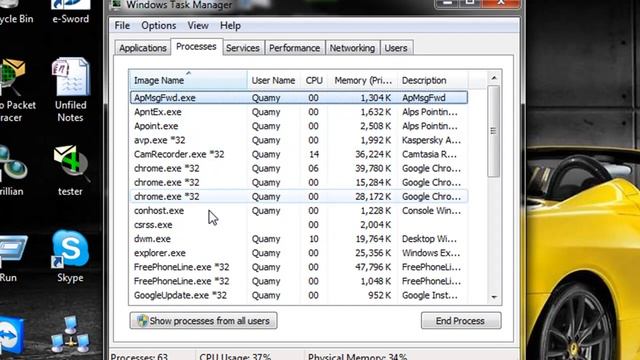Viewport: 640px width, 360px height.
Task: Sort by the Description column header
Action: point(433,80)
